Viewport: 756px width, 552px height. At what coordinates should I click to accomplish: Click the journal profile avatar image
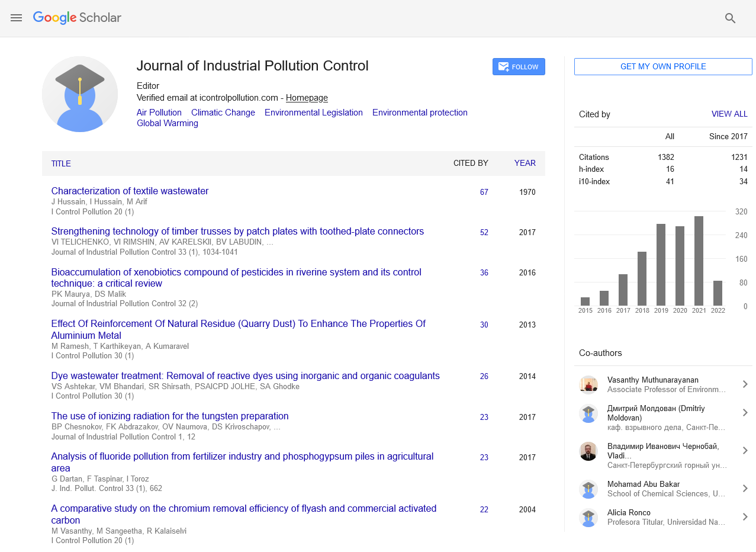[x=80, y=94]
